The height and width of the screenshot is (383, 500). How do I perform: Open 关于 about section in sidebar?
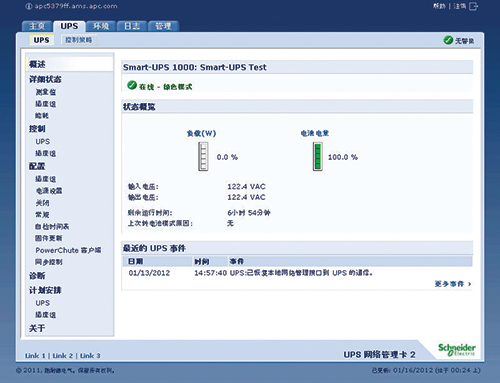pyautogui.click(x=37, y=328)
